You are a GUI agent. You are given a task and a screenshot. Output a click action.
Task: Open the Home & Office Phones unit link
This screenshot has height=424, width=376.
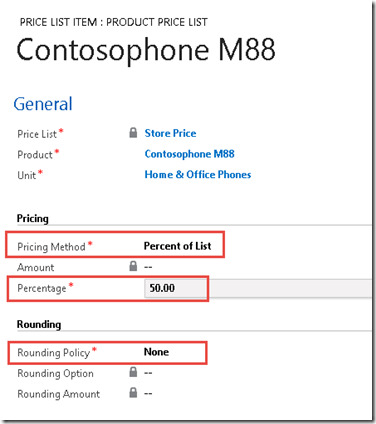click(198, 175)
